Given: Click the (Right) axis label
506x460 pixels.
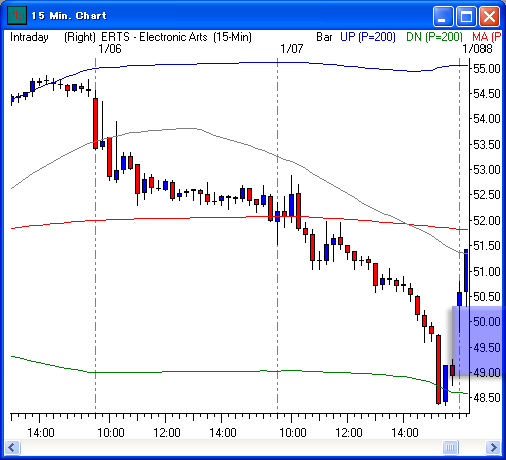Looking at the screenshot, I should point(80,37).
